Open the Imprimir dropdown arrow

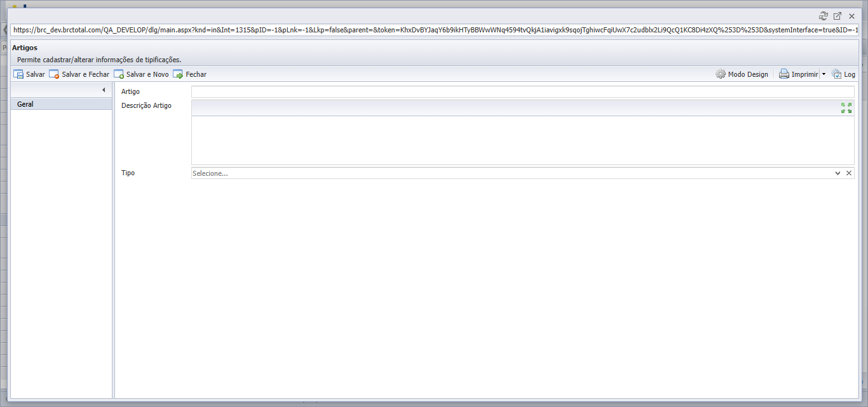point(824,74)
